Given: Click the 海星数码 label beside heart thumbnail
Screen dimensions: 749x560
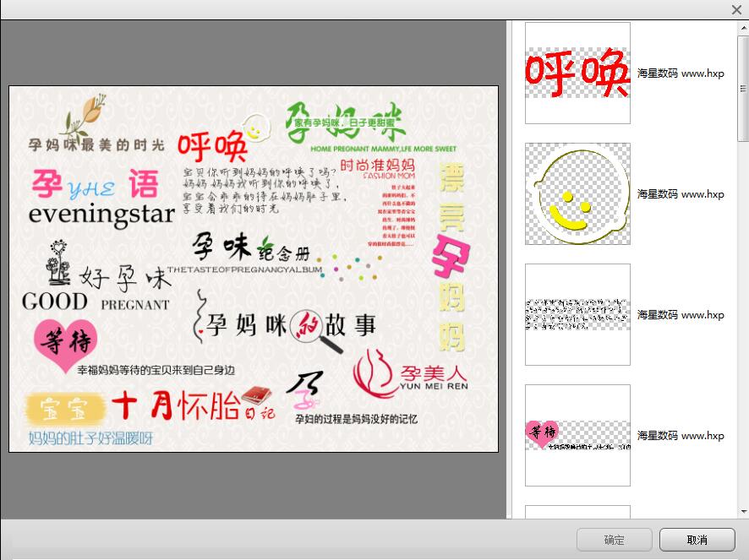Looking at the screenshot, I should [x=681, y=436].
